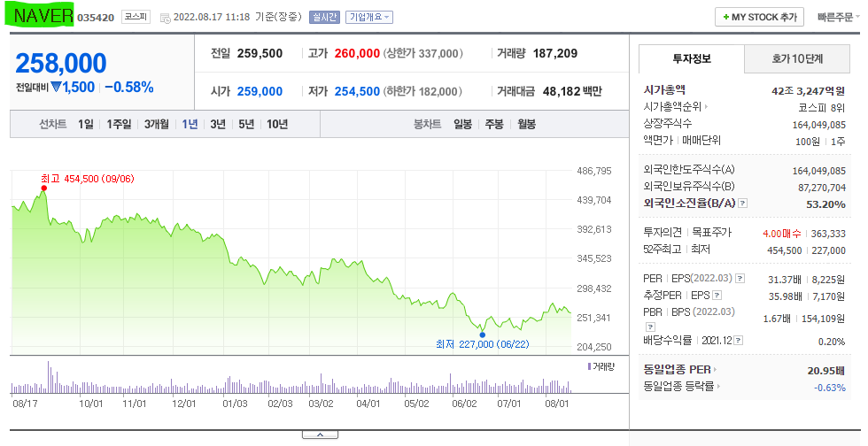Screen dimensions: 868x446
Task: Click the previous close value 259,500
Action: point(260,54)
